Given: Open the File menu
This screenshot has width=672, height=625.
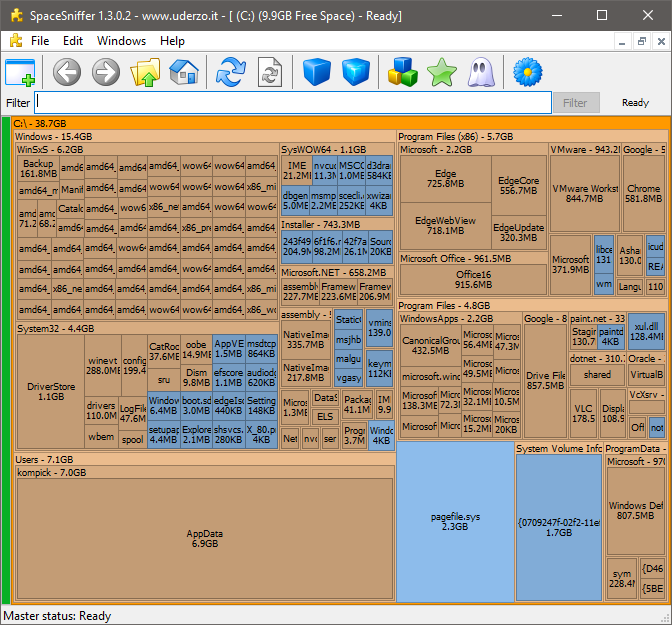Looking at the screenshot, I should [40, 41].
